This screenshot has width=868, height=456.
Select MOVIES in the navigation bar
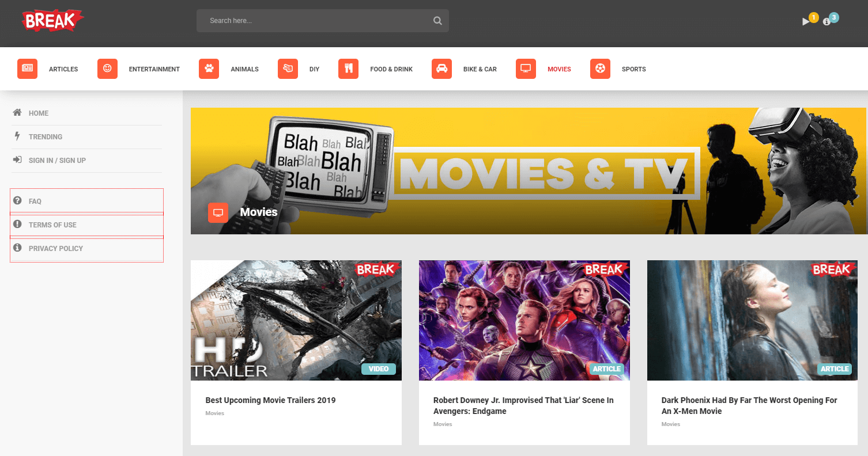click(x=559, y=69)
